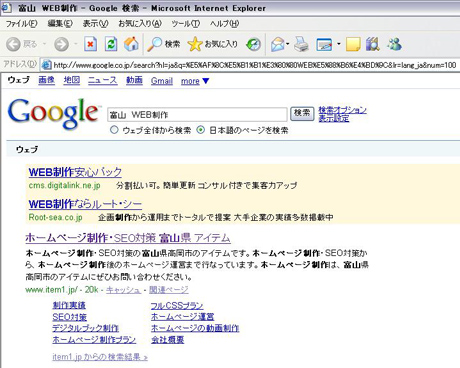Open ホームページ制作・SEO対策 富山県 アイテム result
This screenshot has height=368, width=460.
[128, 238]
